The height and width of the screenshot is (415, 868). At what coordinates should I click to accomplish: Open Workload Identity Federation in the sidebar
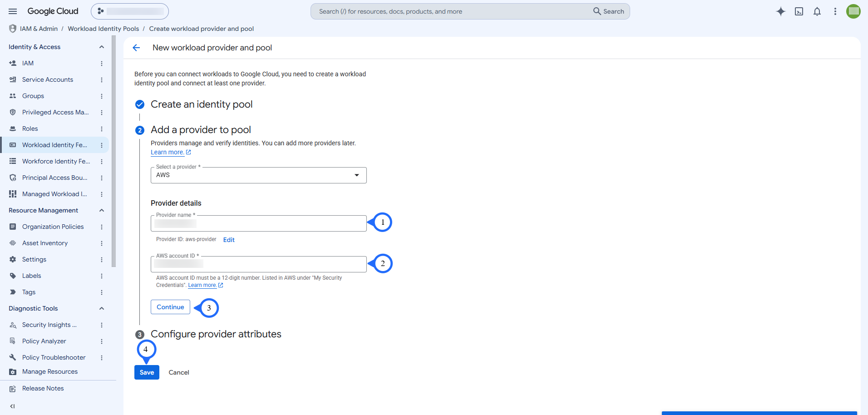pos(54,145)
